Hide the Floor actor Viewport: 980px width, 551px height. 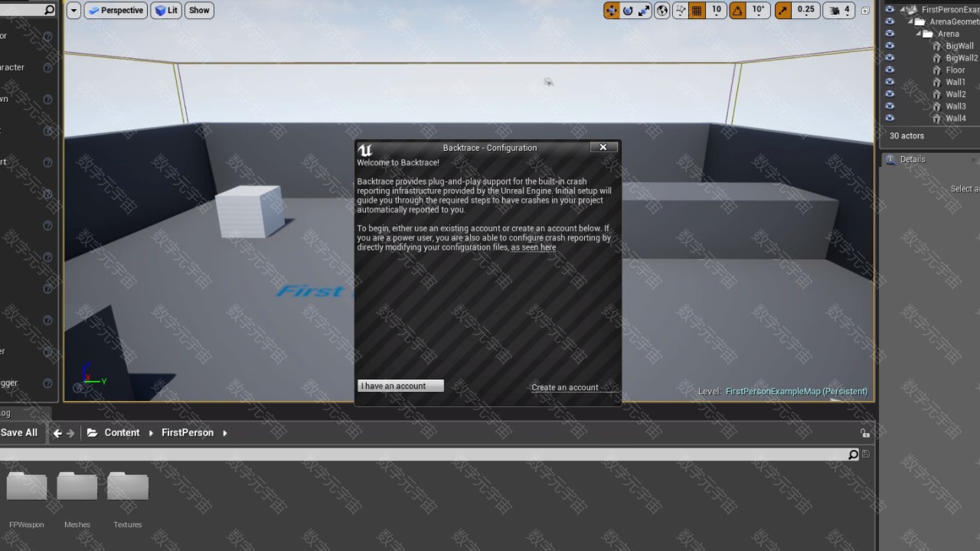tap(890, 70)
